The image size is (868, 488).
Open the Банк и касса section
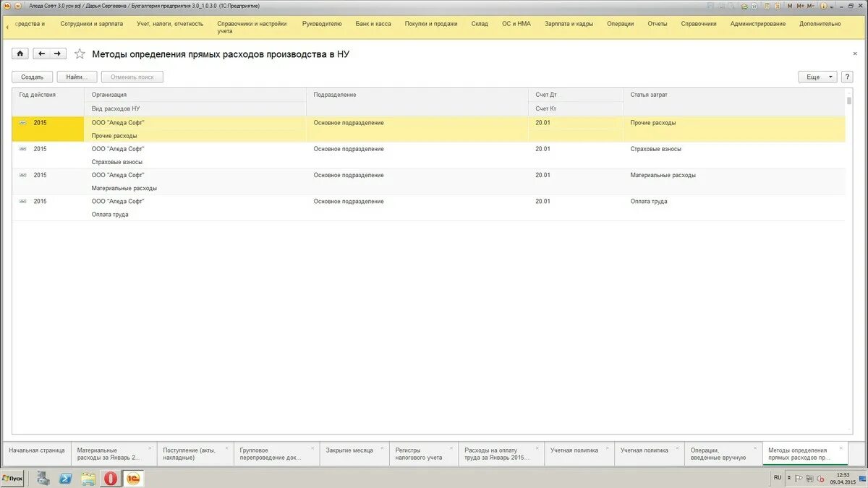pyautogui.click(x=373, y=24)
